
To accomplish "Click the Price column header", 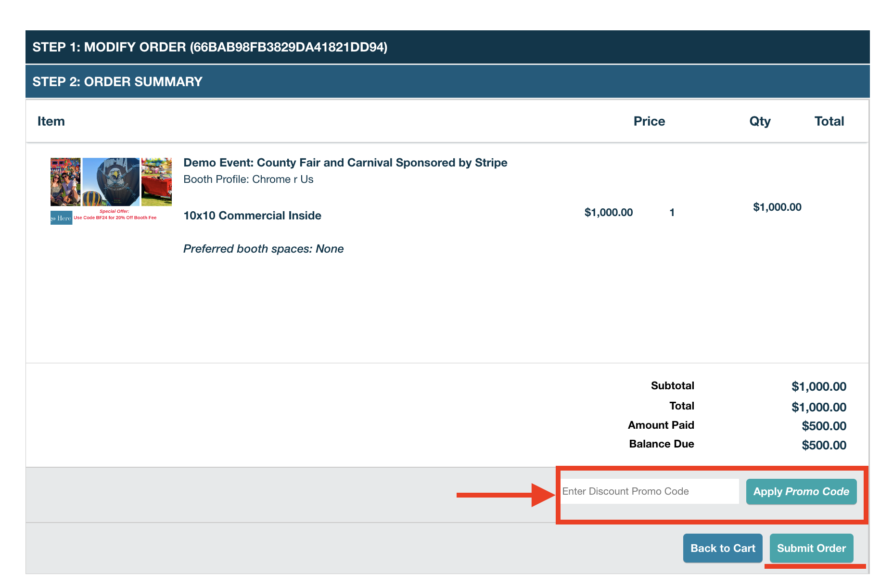I will 649,121.
